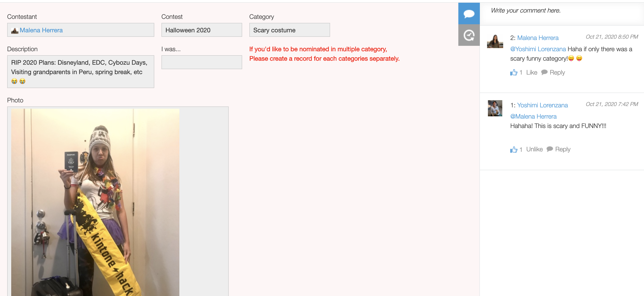
Task: Like Malena Herrera's comment
Action: click(x=531, y=72)
